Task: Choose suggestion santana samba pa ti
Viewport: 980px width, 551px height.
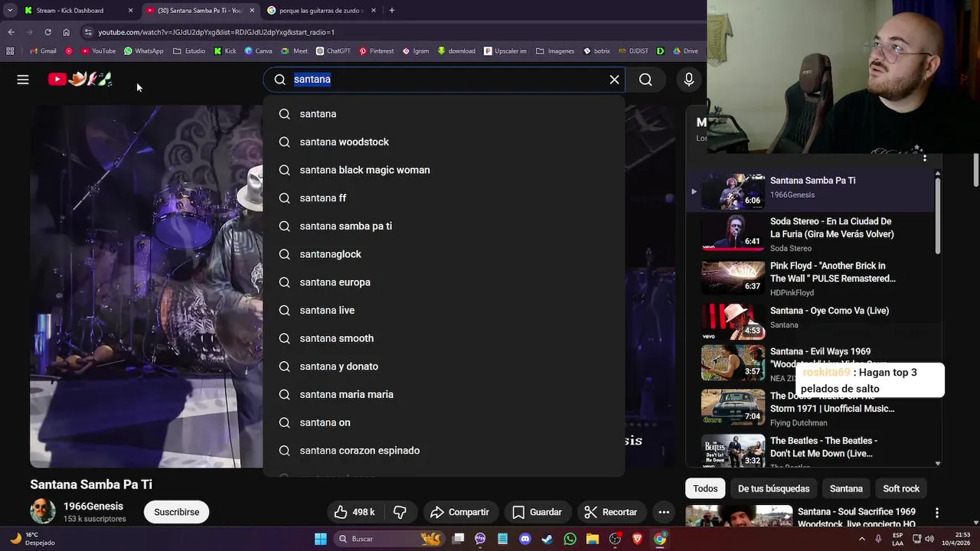Action: coord(444,226)
